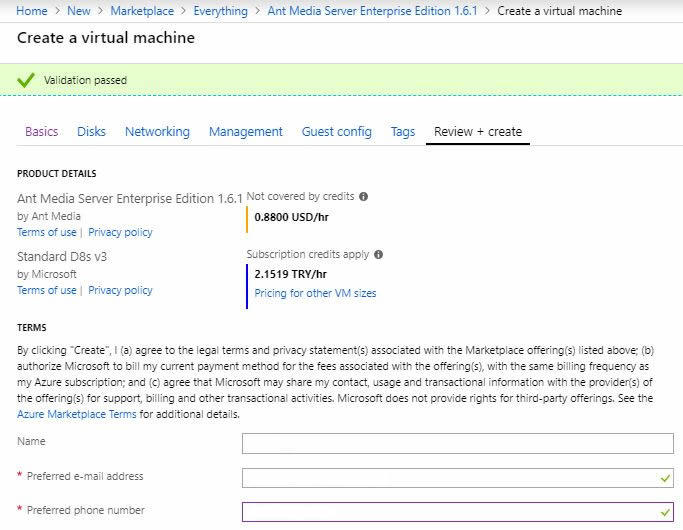683x530 pixels.
Task: Click the Preferred phone number field
Action: [x=458, y=512]
